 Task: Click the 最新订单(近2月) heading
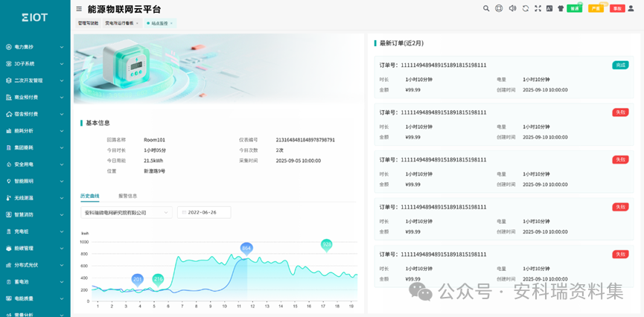pyautogui.click(x=402, y=43)
